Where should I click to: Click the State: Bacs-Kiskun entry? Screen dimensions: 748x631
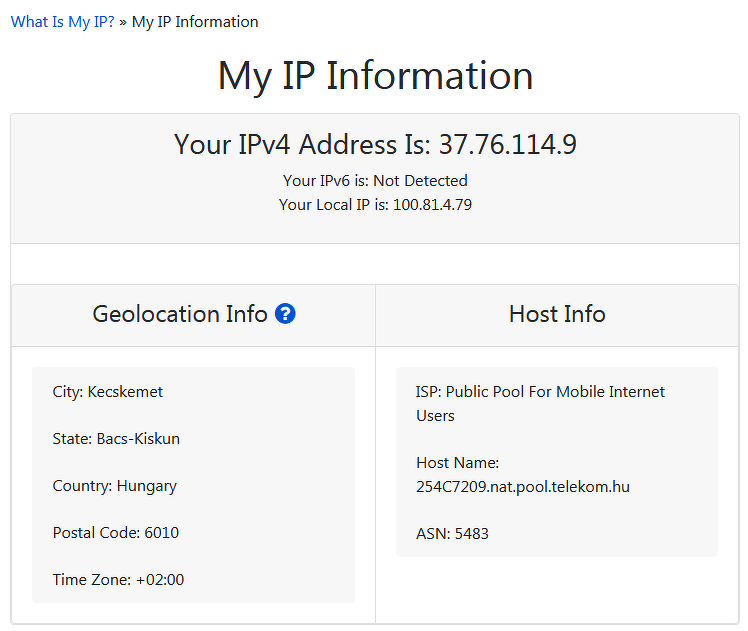[116, 439]
